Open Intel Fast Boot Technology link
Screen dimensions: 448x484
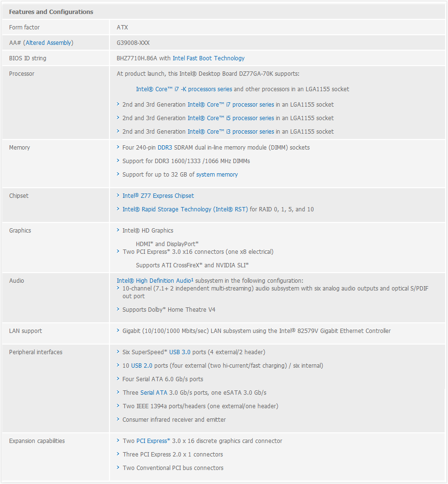pos(209,58)
